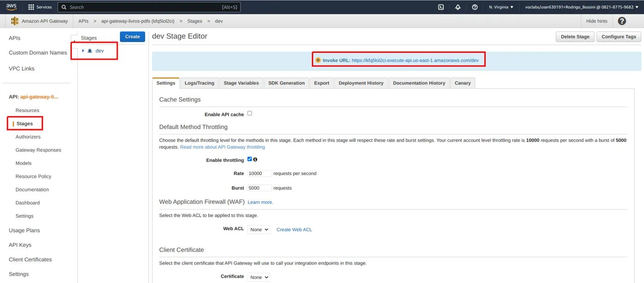Open API-level Settings under Dashboard
The width and height of the screenshot is (644, 283).
tap(24, 216)
